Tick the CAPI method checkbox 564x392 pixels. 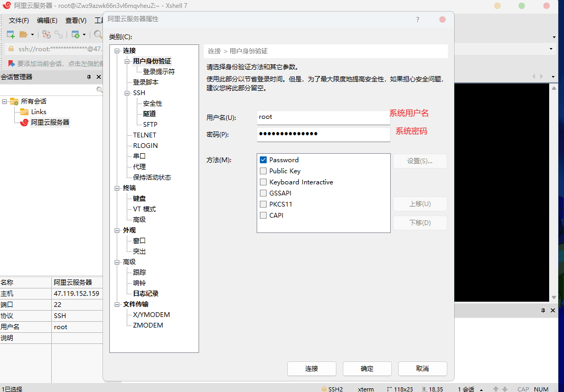tap(264, 215)
